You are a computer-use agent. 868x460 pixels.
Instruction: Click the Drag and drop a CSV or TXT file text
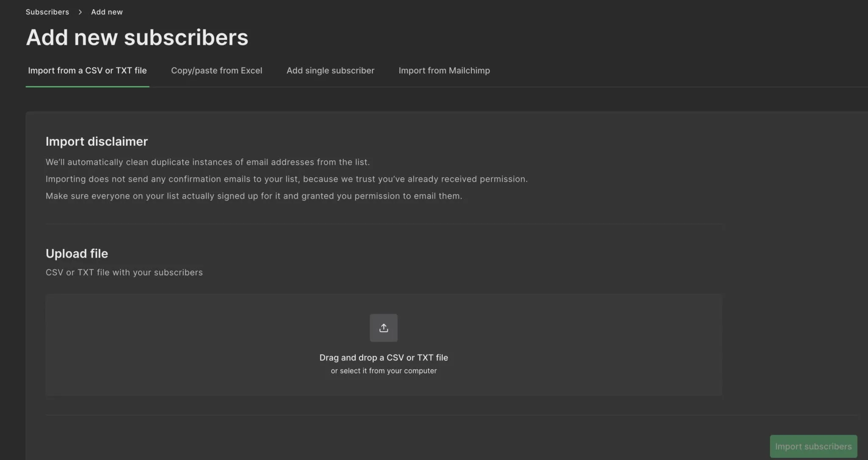[x=384, y=357]
